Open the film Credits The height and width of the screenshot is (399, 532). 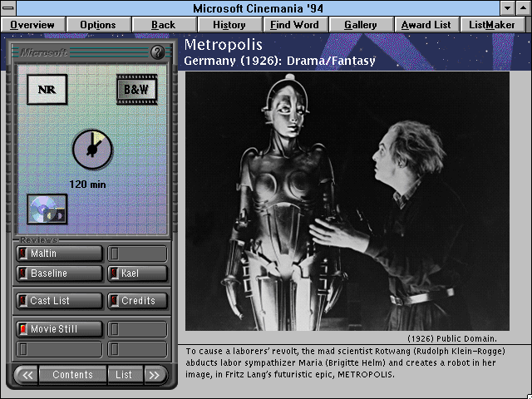click(x=137, y=301)
